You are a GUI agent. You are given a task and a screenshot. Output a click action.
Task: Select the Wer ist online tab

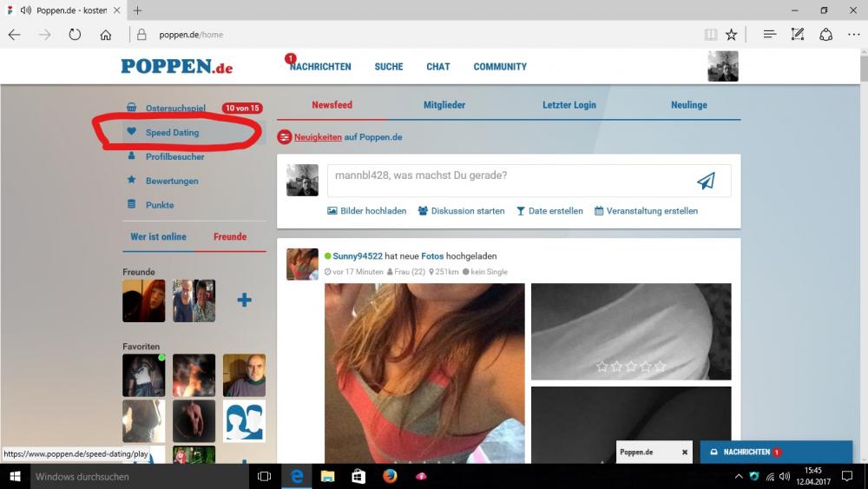pos(158,236)
